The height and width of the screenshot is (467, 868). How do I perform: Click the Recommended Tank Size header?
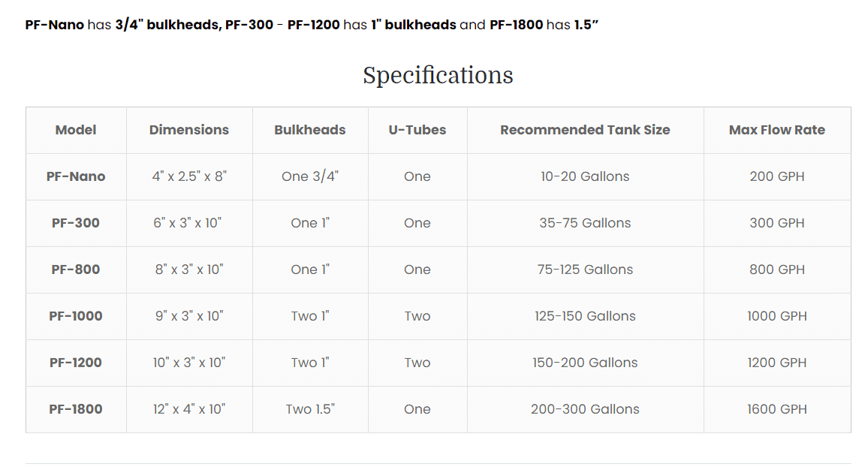[x=585, y=130]
